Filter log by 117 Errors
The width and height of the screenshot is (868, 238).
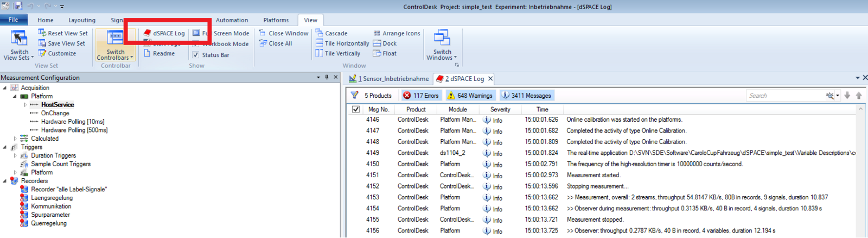(x=420, y=96)
